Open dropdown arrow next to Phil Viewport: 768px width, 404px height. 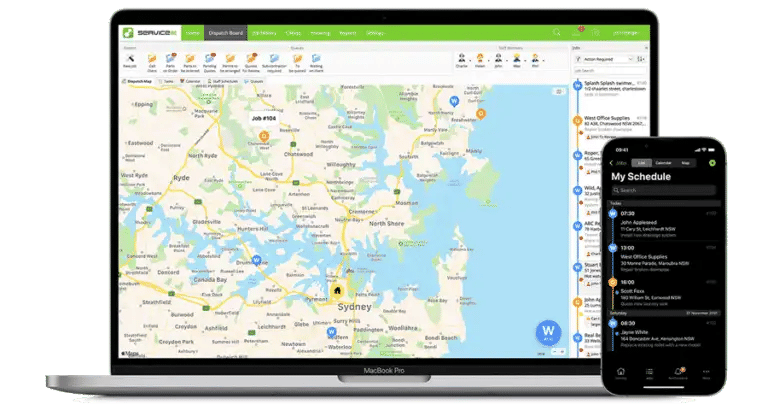pyautogui.click(x=544, y=61)
